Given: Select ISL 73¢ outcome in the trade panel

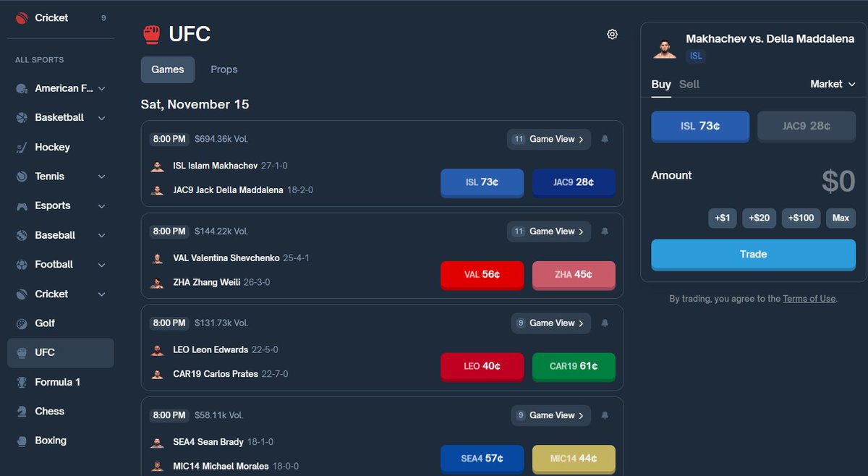Looking at the screenshot, I should (700, 127).
